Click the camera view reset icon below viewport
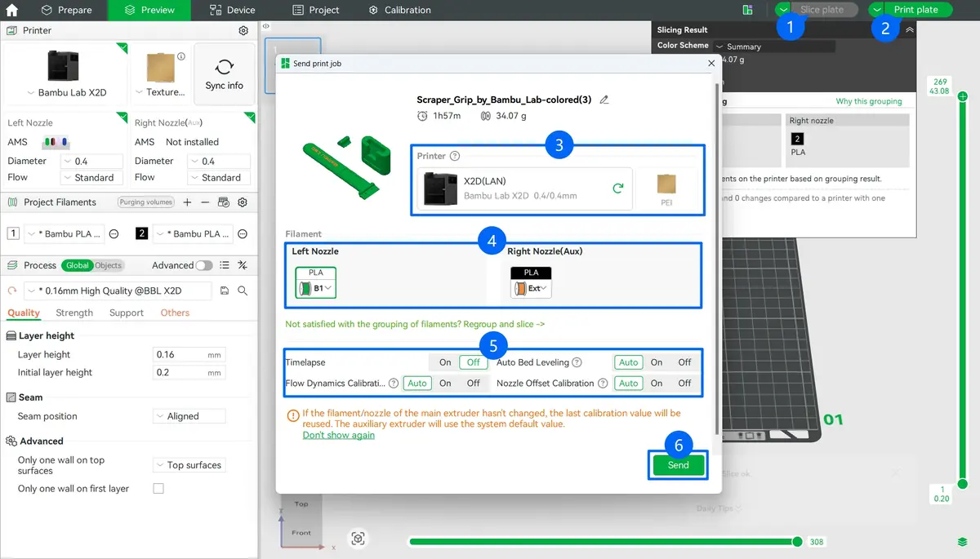Screen dimensions: 980x559 pos(358,539)
